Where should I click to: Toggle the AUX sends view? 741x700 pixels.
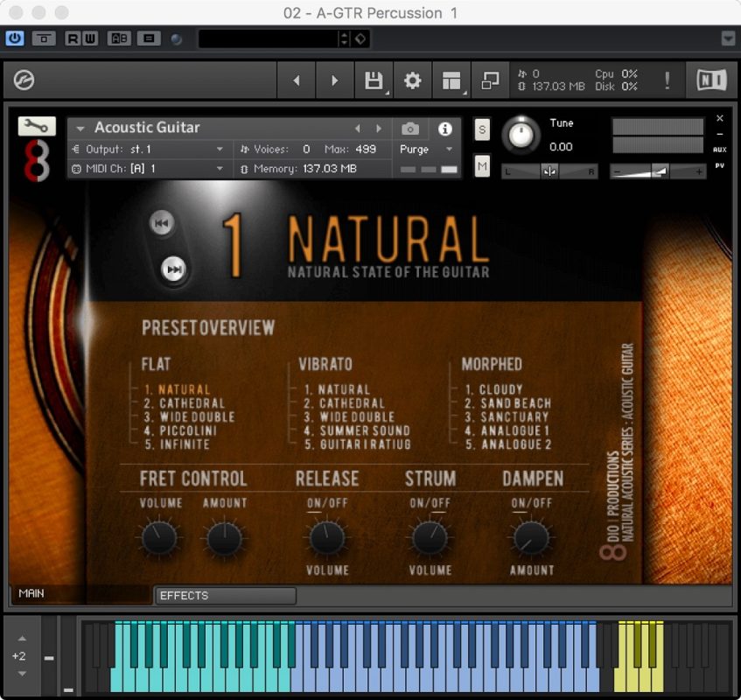pos(720,150)
